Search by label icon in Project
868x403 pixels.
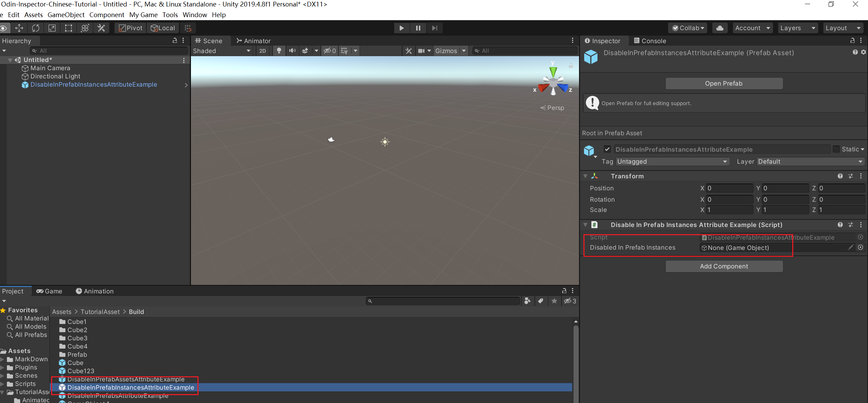[541, 301]
